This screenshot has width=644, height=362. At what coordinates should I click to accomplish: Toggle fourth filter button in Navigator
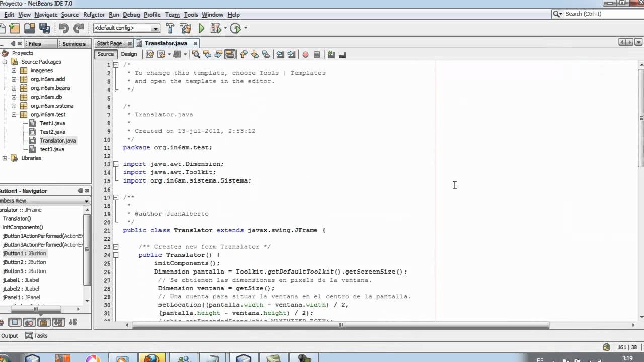58,322
